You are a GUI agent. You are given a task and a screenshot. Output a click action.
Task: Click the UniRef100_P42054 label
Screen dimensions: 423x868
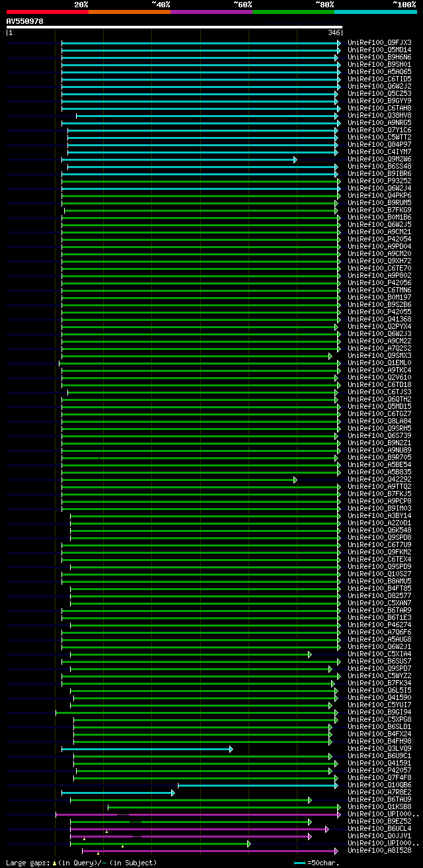tap(379, 239)
